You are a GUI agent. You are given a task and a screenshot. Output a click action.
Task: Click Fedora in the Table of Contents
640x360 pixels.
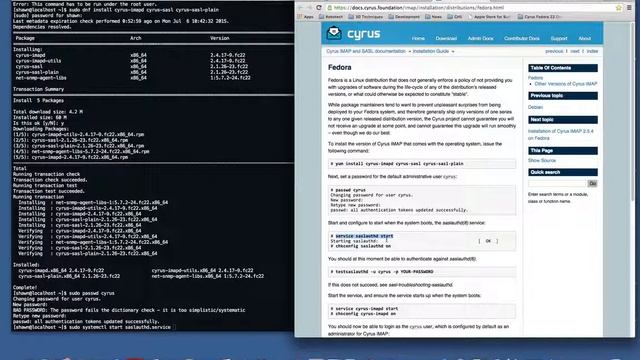coord(535,78)
